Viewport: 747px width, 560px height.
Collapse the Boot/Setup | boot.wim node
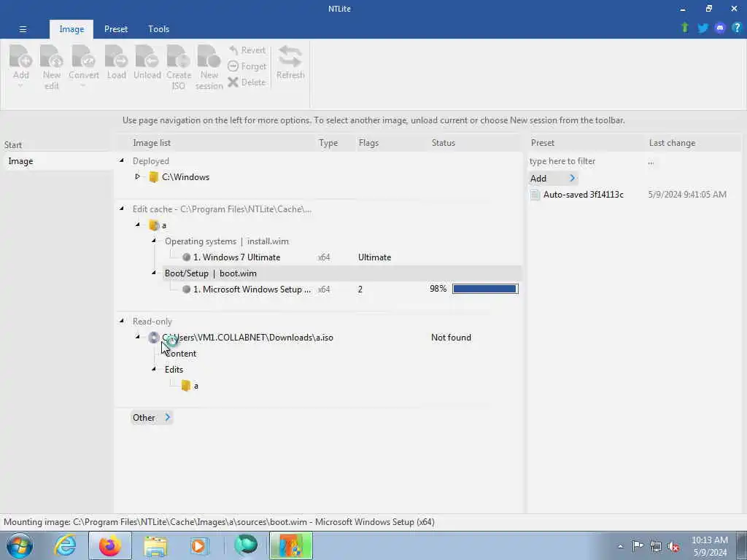tap(154, 273)
